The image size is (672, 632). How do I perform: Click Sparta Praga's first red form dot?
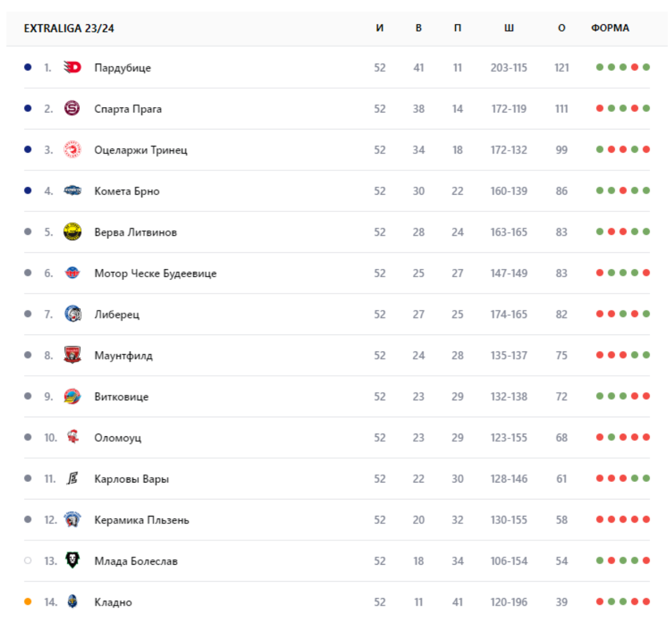tap(600, 108)
